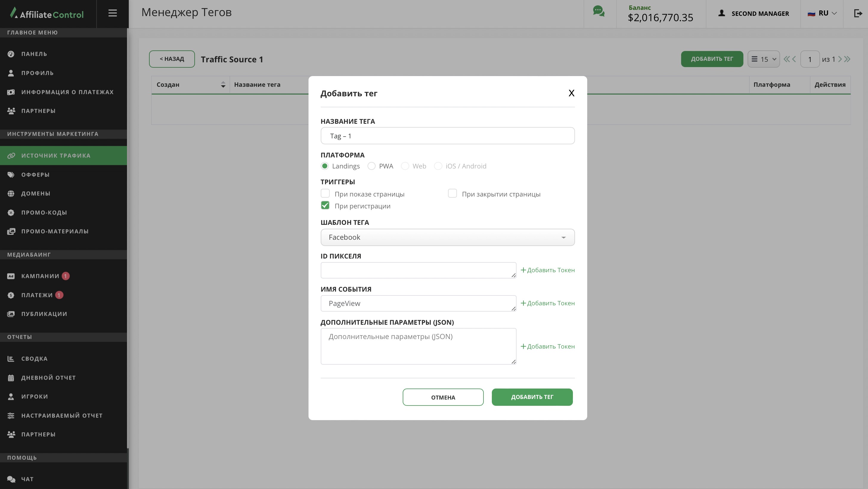Click the Second Manager user icon
The width and height of the screenshot is (868, 489).
pyautogui.click(x=721, y=13)
